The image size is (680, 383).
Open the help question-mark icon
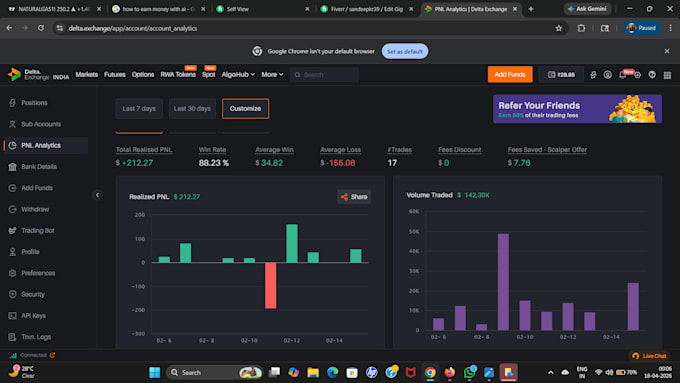[x=652, y=75]
